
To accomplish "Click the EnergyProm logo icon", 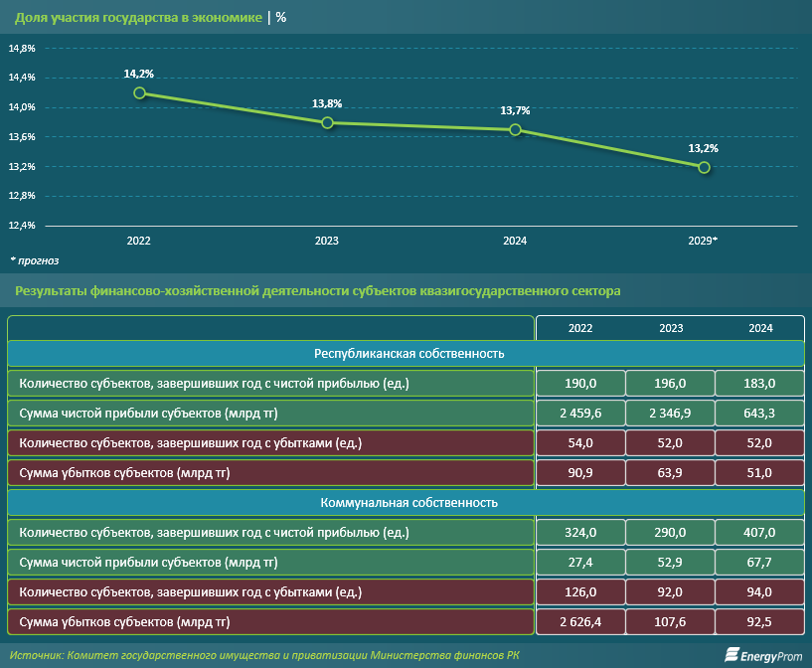I will (x=731, y=654).
